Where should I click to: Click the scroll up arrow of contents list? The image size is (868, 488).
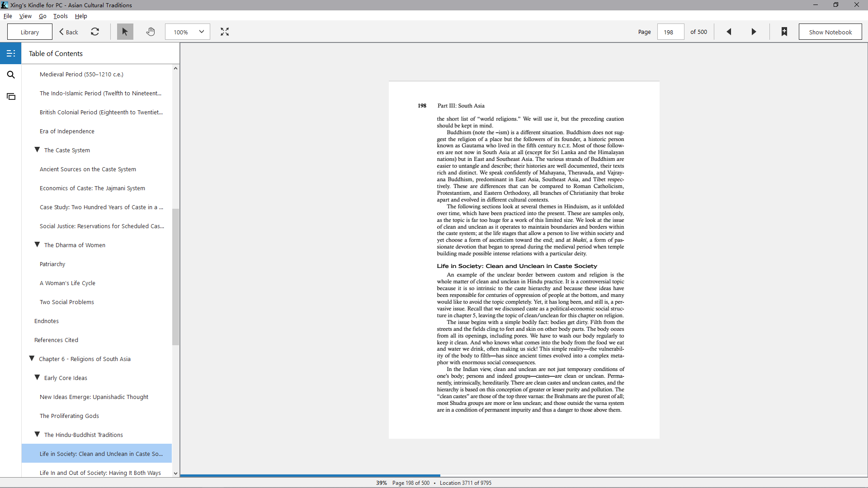pyautogui.click(x=175, y=68)
